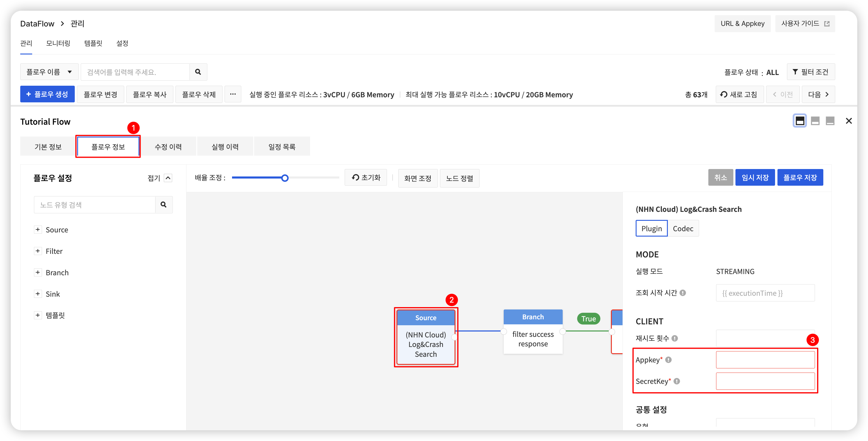Switch to the 실행 이력 tab
Image resolution: width=868 pixels, height=441 pixels.
pos(225,146)
